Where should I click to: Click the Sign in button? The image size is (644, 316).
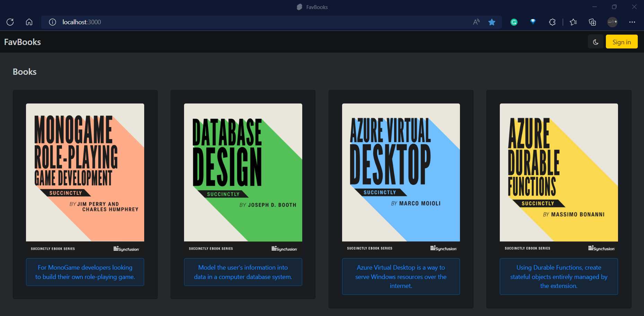point(621,42)
